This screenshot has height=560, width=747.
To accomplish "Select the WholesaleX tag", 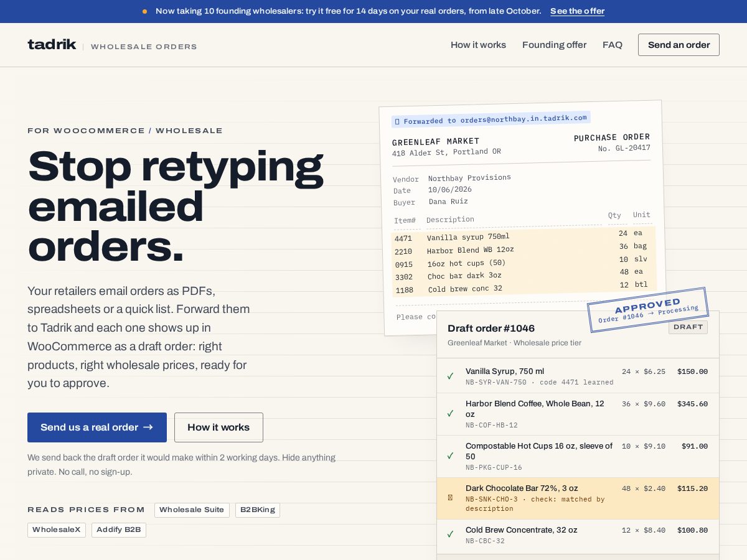I will (57, 530).
